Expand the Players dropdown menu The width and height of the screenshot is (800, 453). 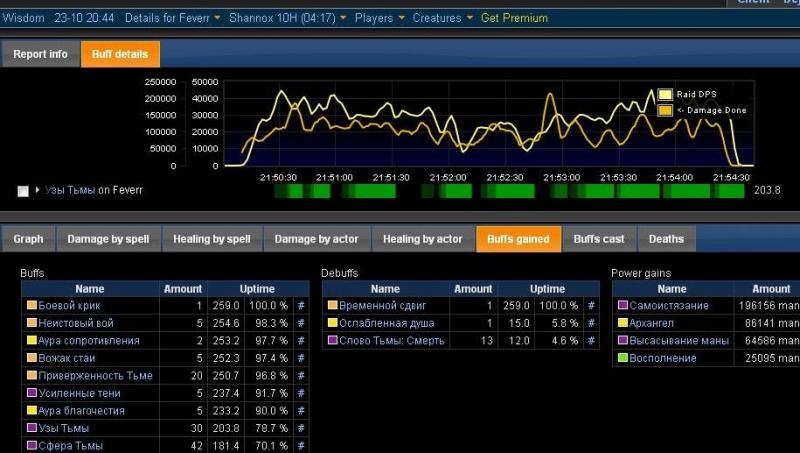(380, 18)
